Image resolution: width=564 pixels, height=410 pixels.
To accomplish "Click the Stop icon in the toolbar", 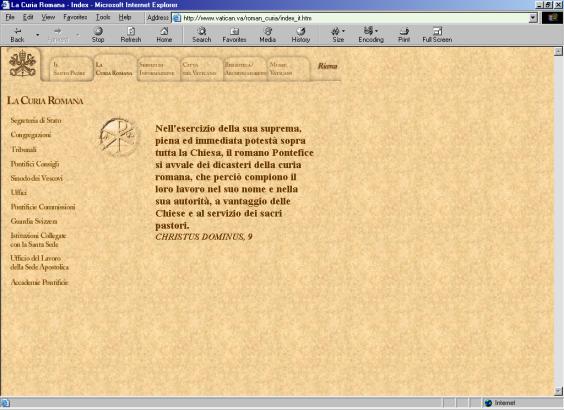I will (x=98, y=31).
